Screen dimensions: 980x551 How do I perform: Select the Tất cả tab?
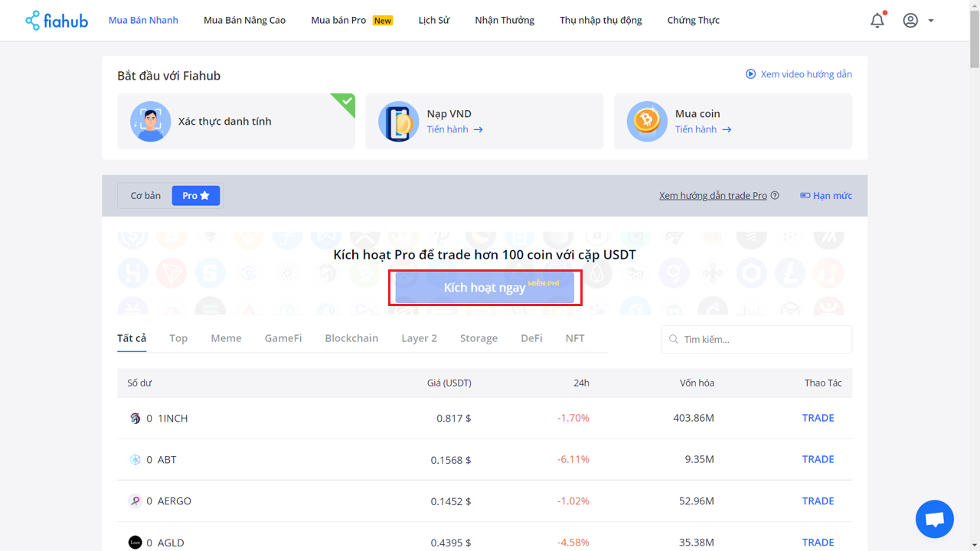tap(132, 337)
